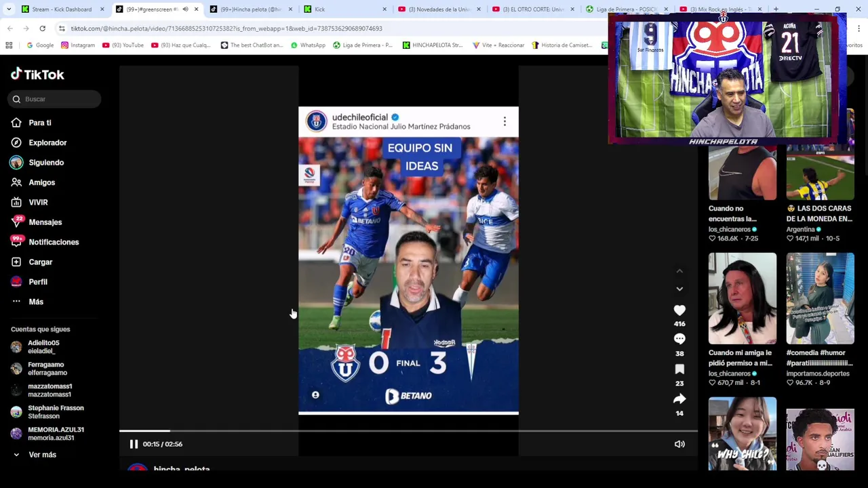Share the video with arrow icon

(679, 399)
